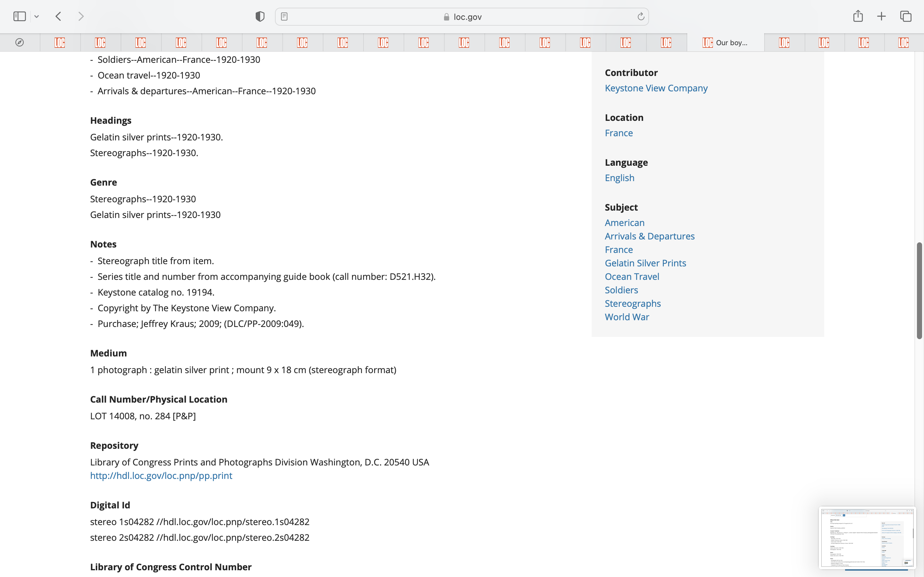Open a new tab with the plus icon
The width and height of the screenshot is (924, 577).
881,16
